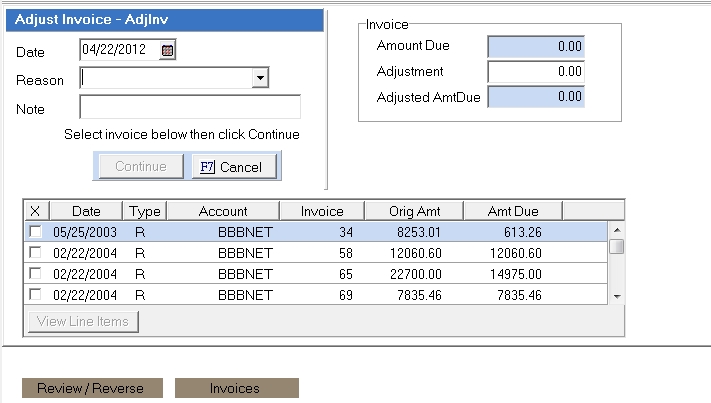Click the Invoice column header

(x=322, y=211)
